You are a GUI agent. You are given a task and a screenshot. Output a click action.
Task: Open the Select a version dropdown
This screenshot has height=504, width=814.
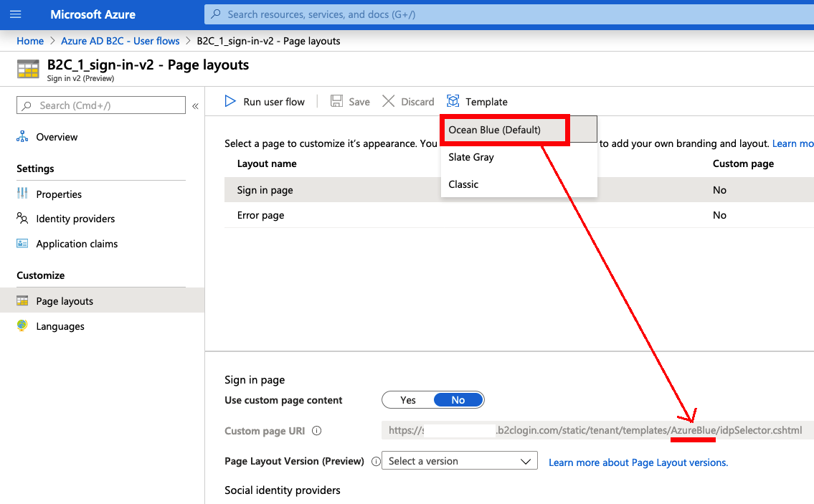[x=460, y=461]
